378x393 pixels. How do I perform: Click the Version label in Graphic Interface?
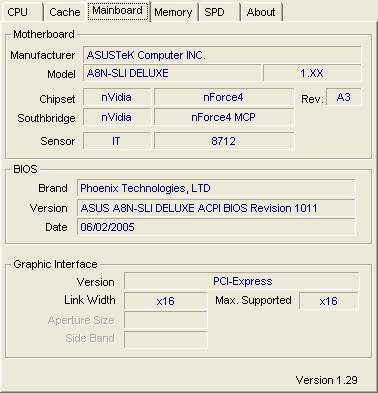point(96,282)
